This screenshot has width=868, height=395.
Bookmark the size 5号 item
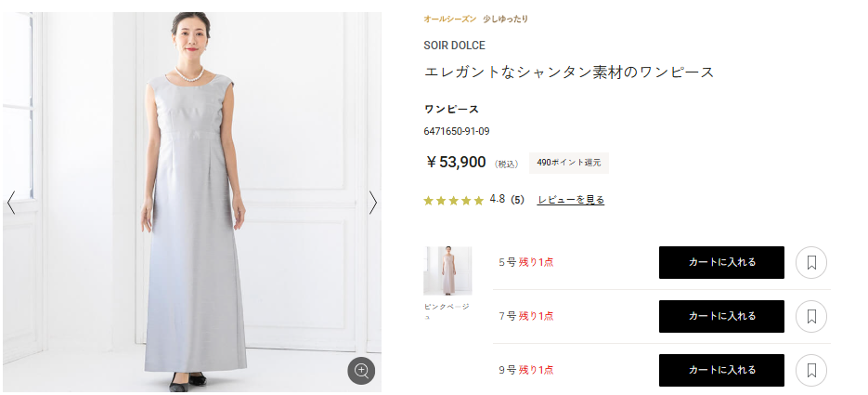point(811,262)
